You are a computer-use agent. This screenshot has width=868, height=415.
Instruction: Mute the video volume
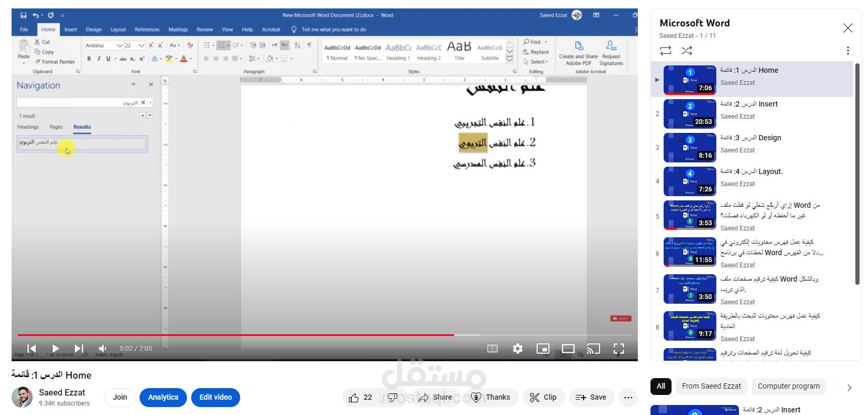click(x=103, y=349)
